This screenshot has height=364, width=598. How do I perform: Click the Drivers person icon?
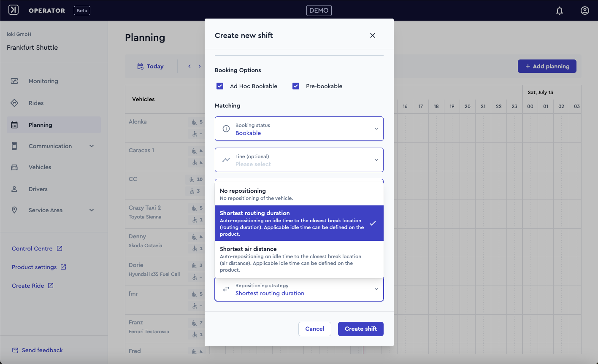[x=14, y=189]
